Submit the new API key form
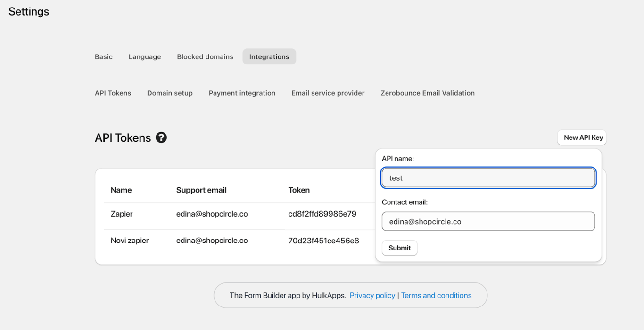The image size is (644, 330). tap(399, 248)
